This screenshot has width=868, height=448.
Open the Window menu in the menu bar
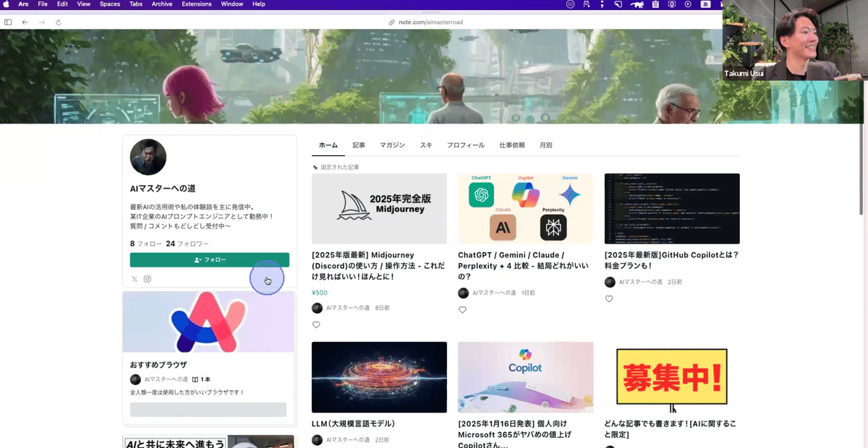(x=231, y=4)
